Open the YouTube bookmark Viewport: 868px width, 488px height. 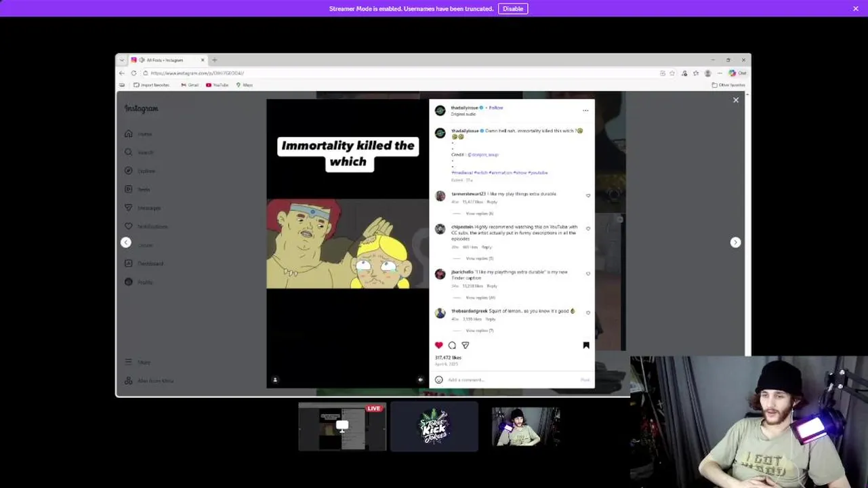click(217, 85)
